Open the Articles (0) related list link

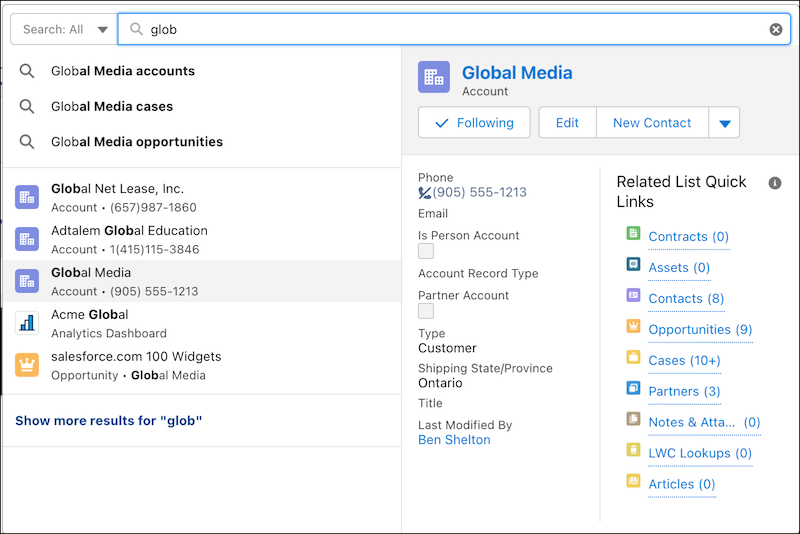[x=682, y=484]
